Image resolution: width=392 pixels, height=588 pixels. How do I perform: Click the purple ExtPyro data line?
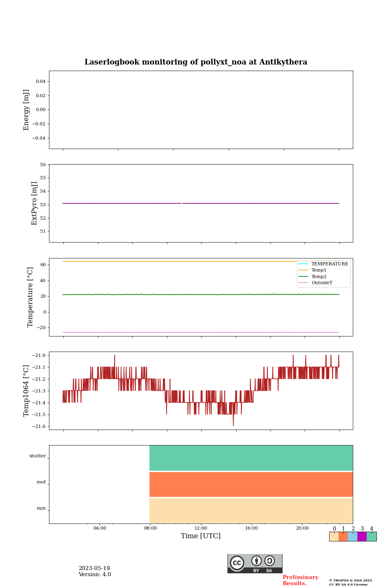click(x=201, y=203)
